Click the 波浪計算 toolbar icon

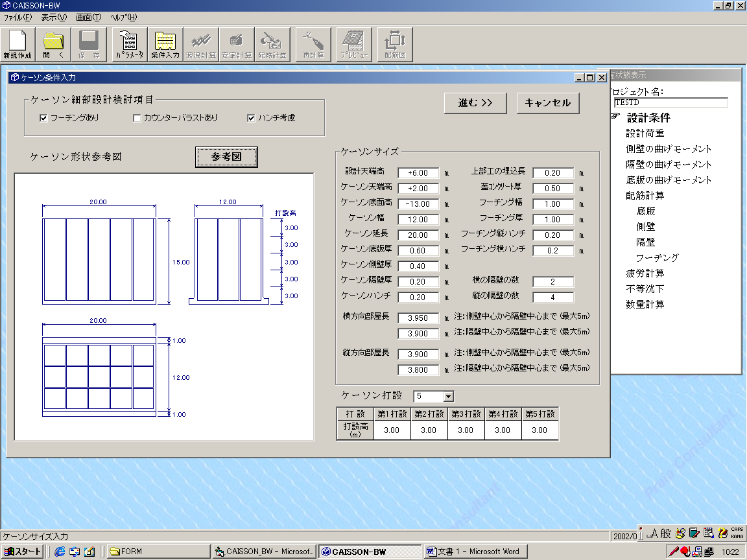coord(200,44)
